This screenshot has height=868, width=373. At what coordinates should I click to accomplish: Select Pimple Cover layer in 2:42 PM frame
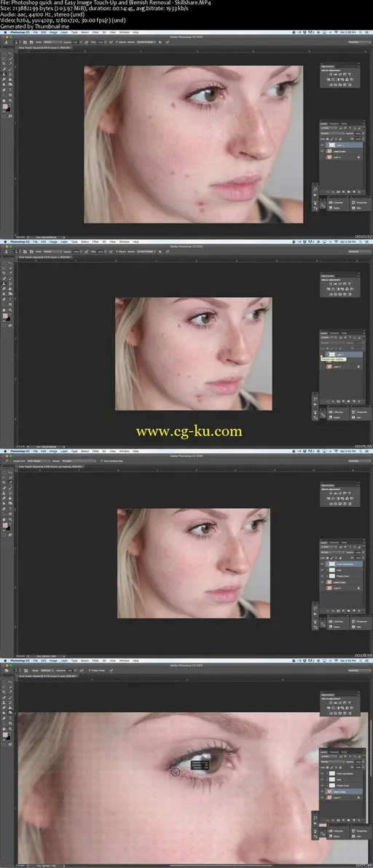[x=344, y=576]
